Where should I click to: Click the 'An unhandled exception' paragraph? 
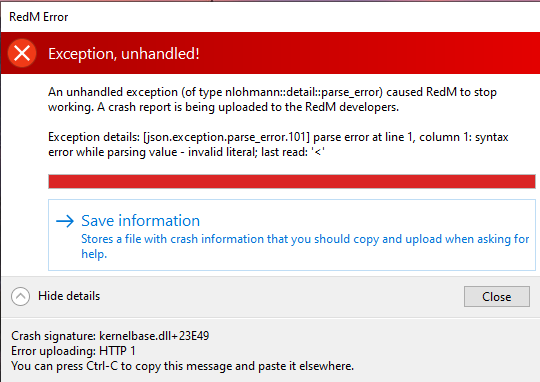click(x=272, y=100)
